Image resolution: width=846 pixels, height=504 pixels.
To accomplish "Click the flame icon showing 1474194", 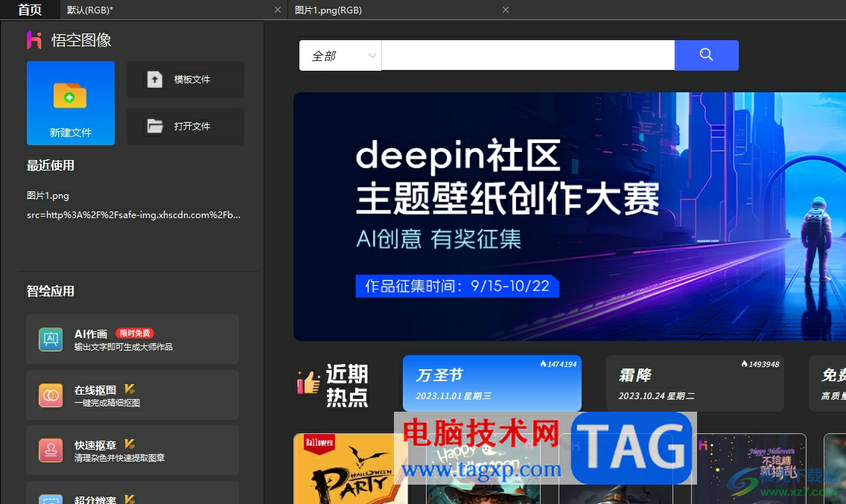I will click(x=544, y=364).
